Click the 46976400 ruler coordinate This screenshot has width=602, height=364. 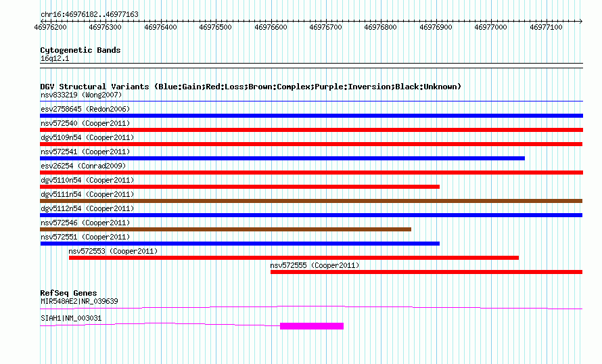pyautogui.click(x=160, y=27)
